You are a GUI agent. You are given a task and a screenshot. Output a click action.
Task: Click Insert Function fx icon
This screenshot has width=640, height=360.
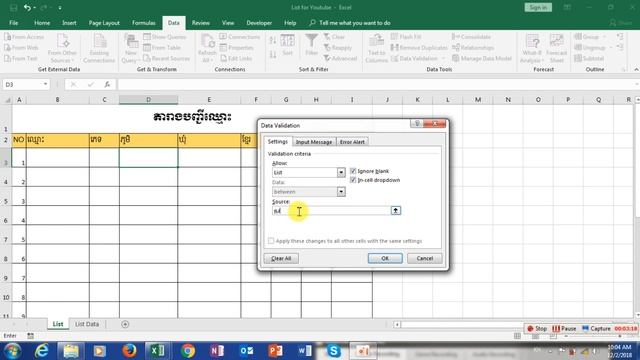click(x=107, y=84)
